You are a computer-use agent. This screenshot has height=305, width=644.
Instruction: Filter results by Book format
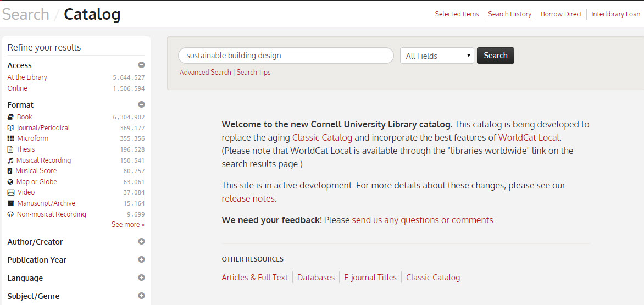click(24, 117)
